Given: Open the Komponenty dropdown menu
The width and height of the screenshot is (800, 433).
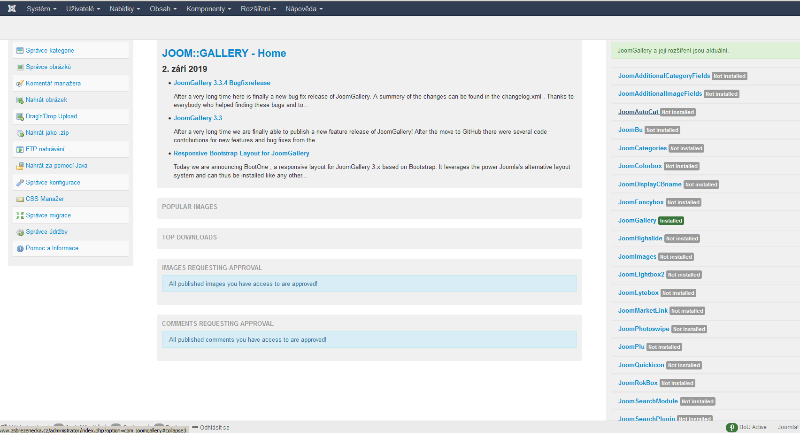Looking at the screenshot, I should pyautogui.click(x=209, y=9).
